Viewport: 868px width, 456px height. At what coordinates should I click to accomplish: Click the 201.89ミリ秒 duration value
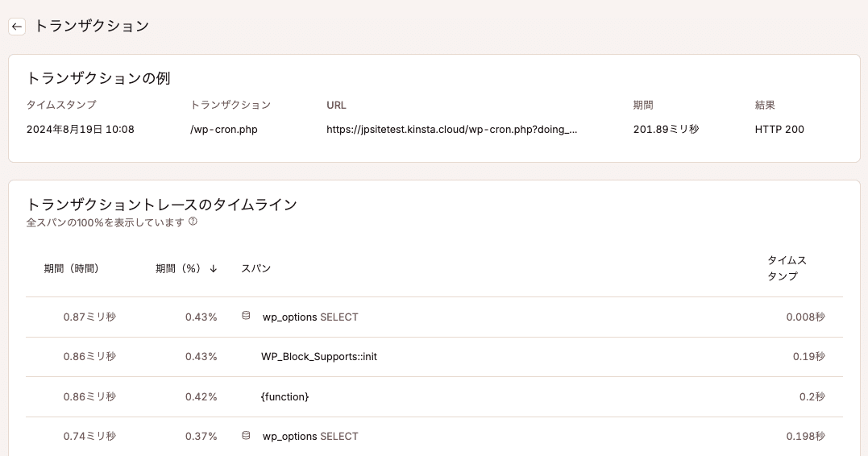tap(666, 129)
